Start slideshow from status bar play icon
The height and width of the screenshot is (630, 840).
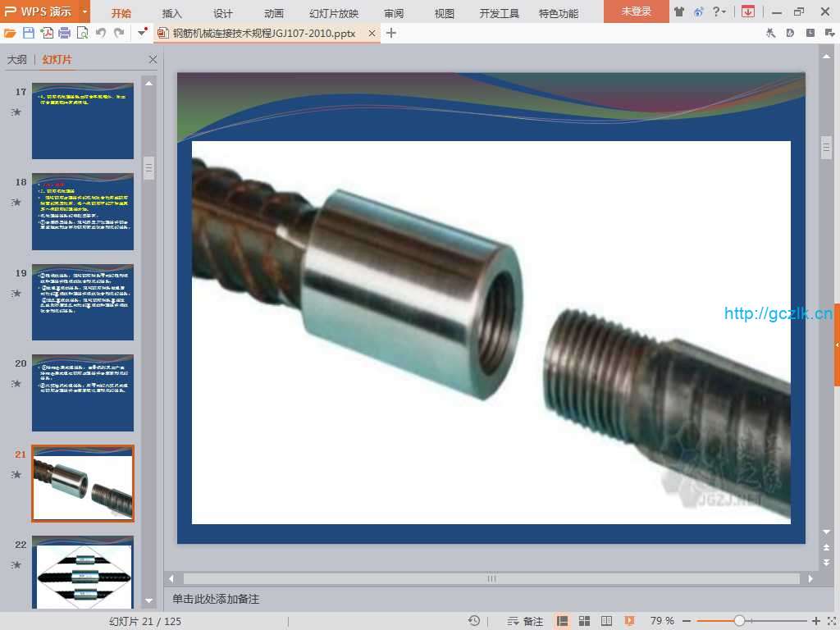629,621
